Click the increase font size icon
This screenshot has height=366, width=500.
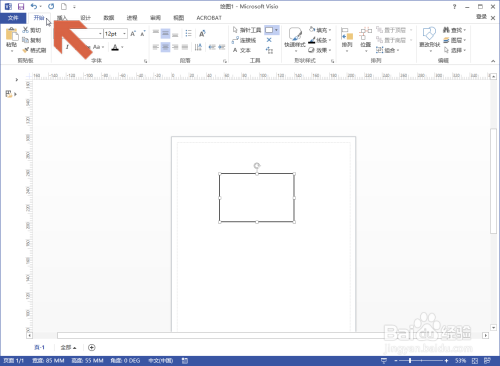point(133,34)
